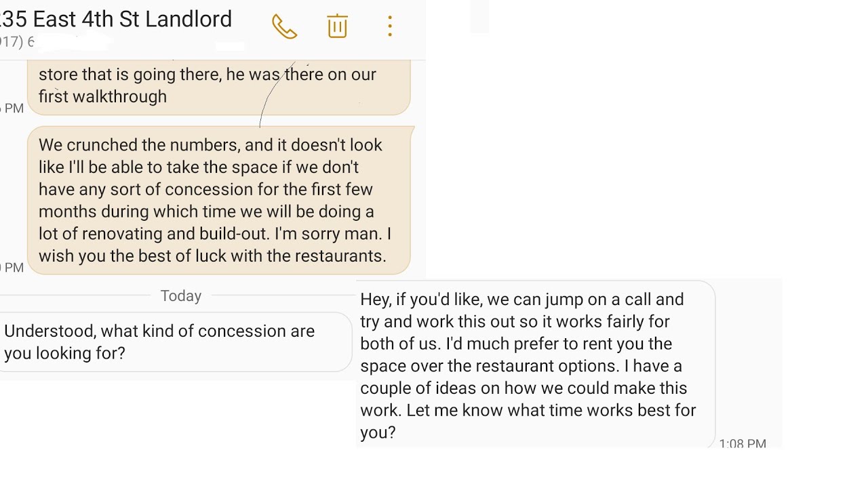Open the three-dot overflow menu
Image resolution: width=868 pixels, height=488 pixels.
pos(390,26)
